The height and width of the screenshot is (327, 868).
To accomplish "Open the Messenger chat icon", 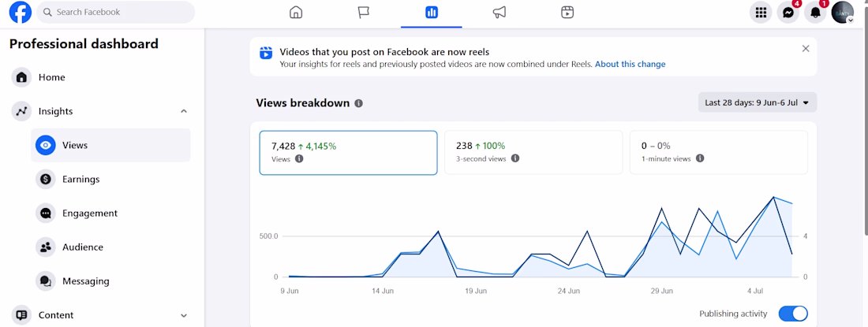I will point(788,12).
